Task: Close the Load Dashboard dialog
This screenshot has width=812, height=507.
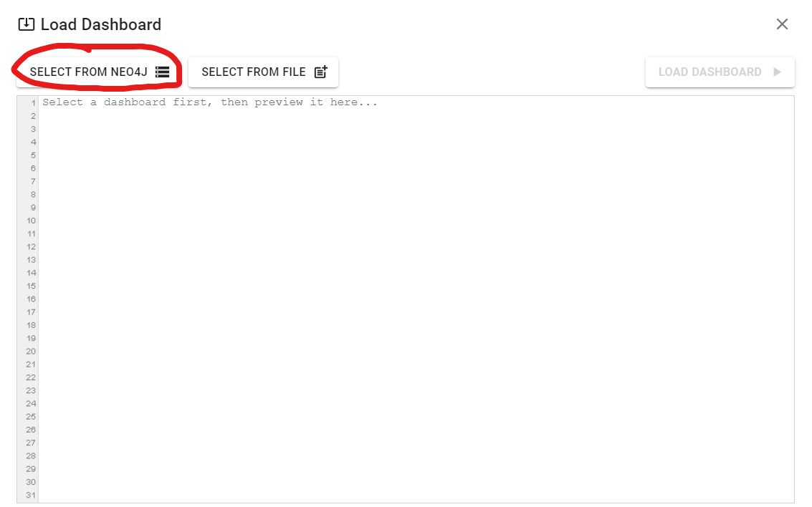Action: [x=782, y=24]
